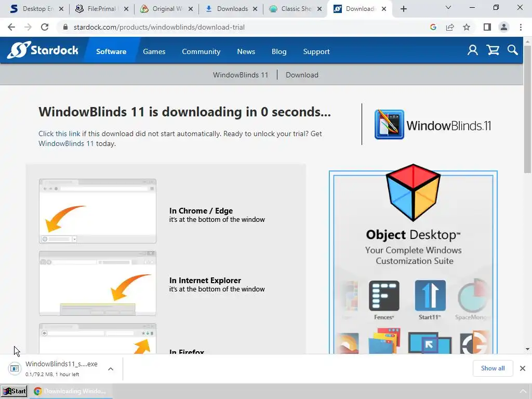This screenshot has height=399, width=532.
Task: Go to the Blog page
Action: click(x=279, y=51)
